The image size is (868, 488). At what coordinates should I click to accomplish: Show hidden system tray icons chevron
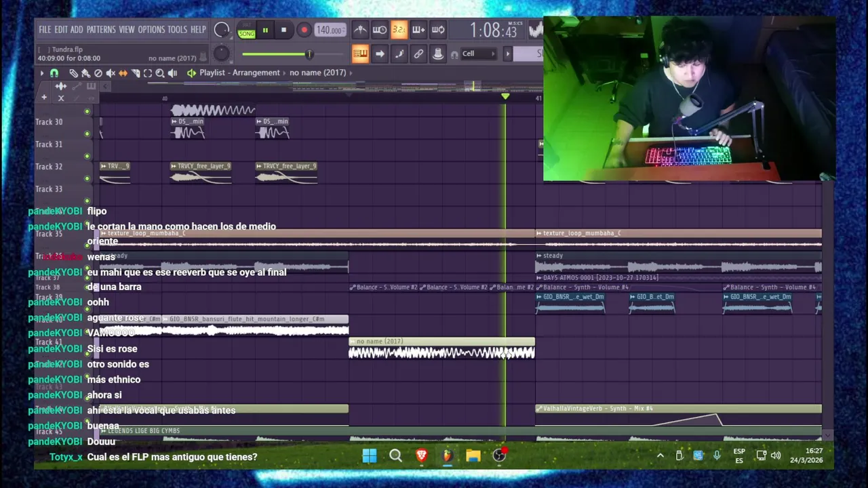pos(660,456)
